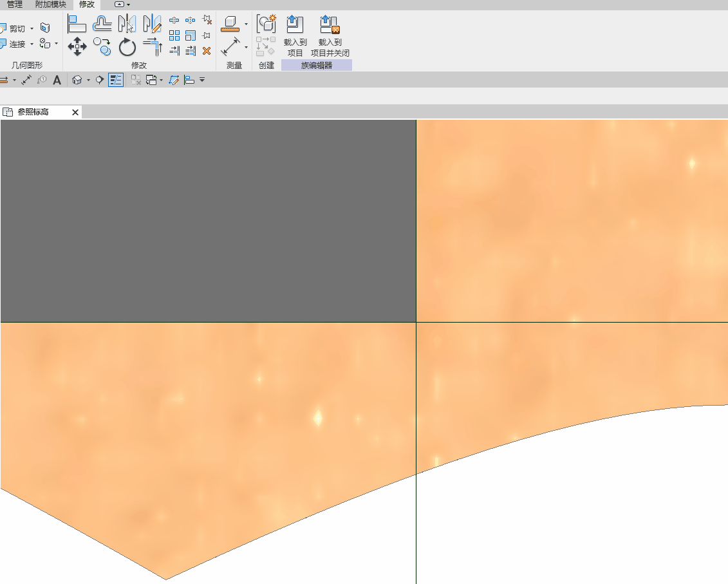
Task: Switch to the 修改 ribbon tab
Action: coord(87,4)
